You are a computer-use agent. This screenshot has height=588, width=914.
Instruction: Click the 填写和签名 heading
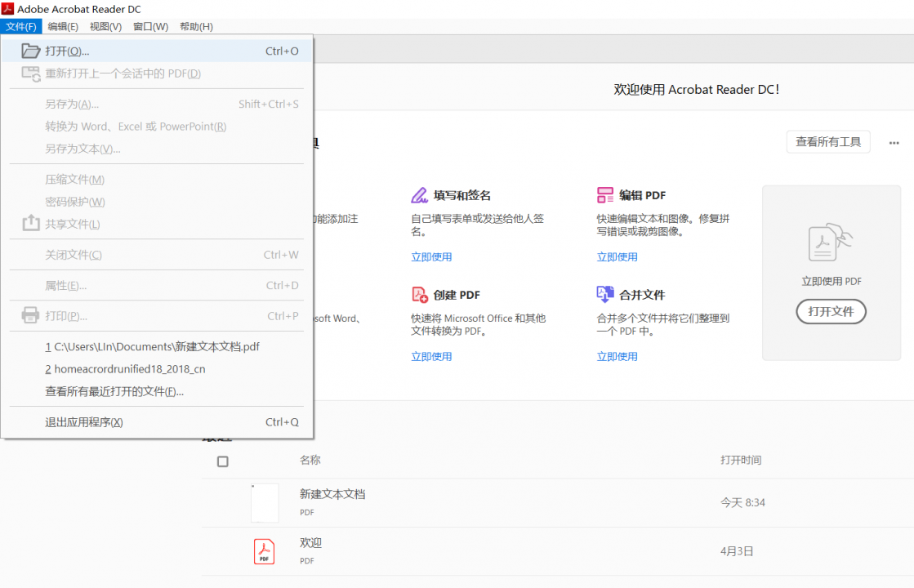(x=462, y=195)
